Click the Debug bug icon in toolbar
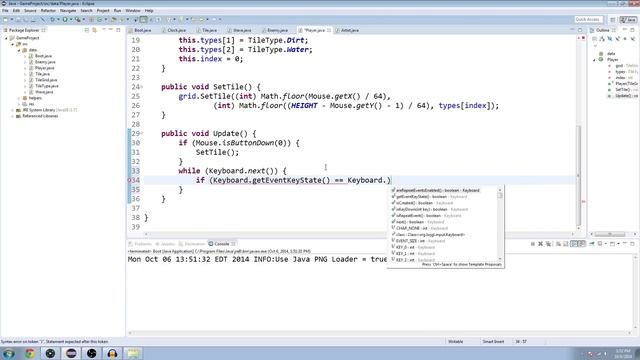 point(52,20)
